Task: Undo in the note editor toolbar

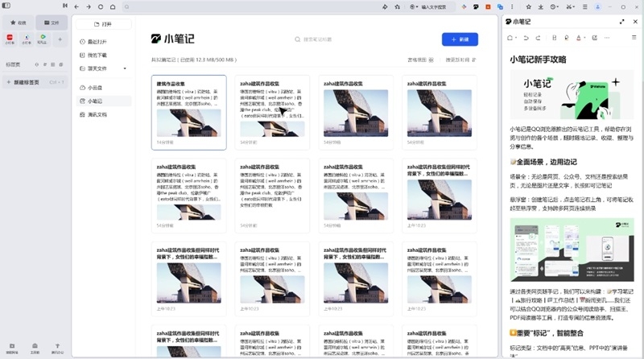Action: point(526,38)
